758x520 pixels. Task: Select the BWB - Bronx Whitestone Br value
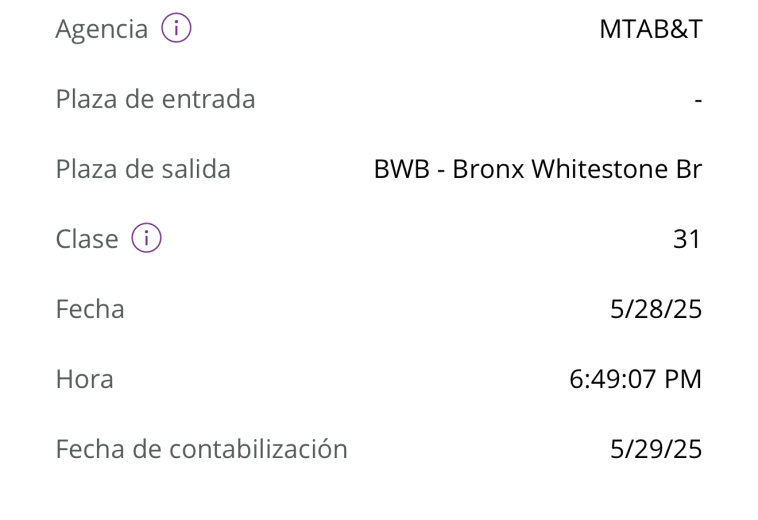pos(538,169)
